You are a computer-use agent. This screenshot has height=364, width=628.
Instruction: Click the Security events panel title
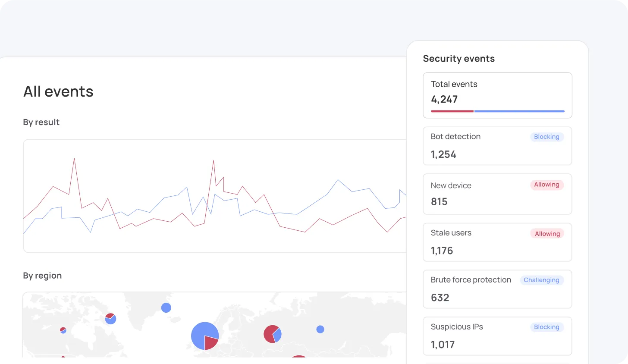click(x=458, y=59)
